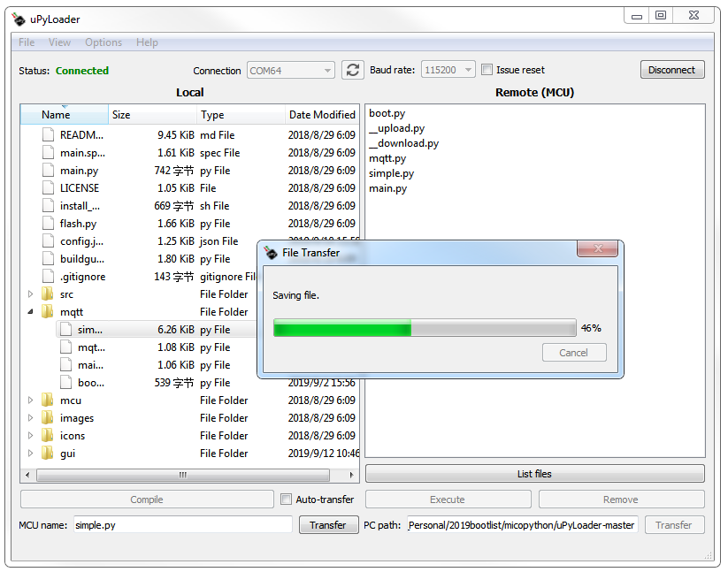728x572 pixels.
Task: Open the Options menu
Action: point(103,42)
